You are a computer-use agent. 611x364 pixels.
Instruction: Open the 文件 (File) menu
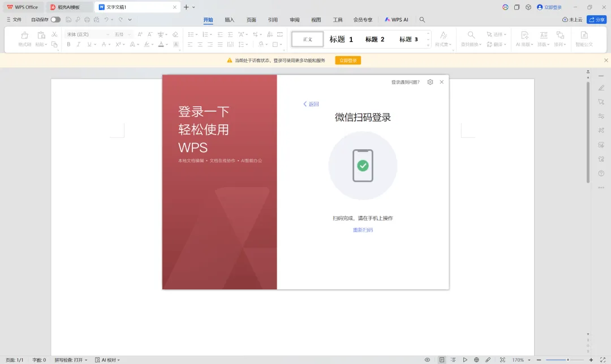[14, 19]
